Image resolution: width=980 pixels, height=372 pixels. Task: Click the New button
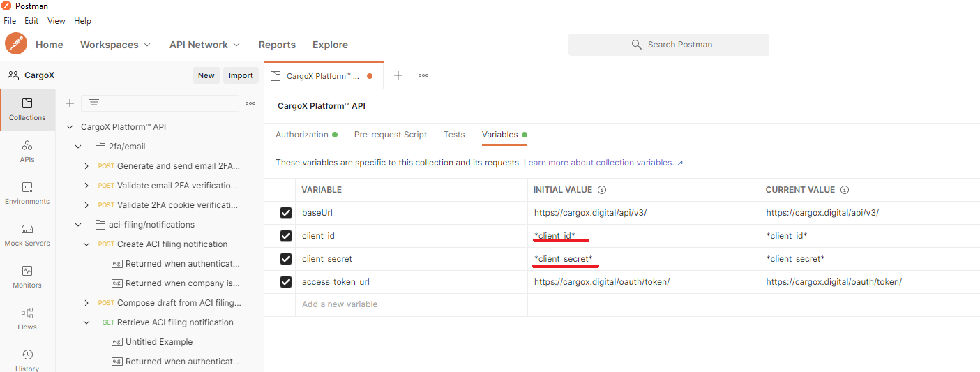[x=206, y=75]
